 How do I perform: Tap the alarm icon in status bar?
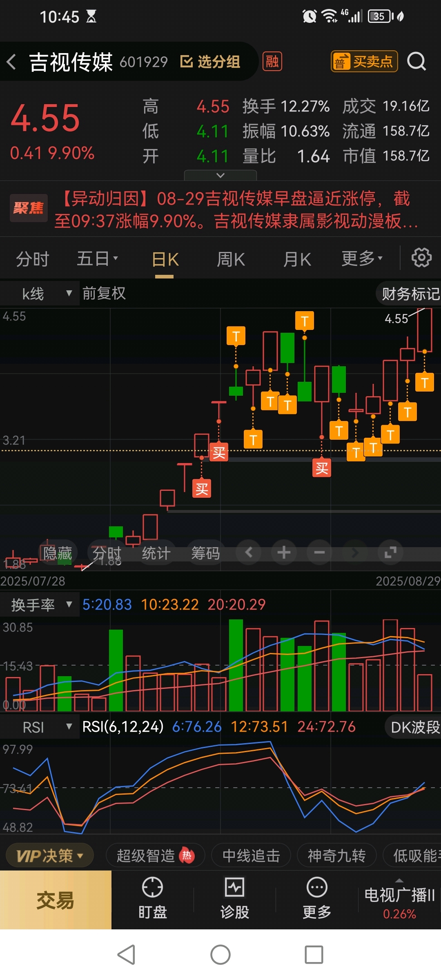pyautogui.click(x=309, y=16)
